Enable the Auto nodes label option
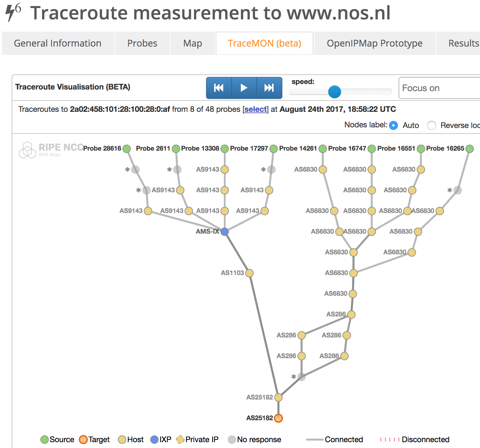This screenshot has width=480, height=448. point(393,125)
